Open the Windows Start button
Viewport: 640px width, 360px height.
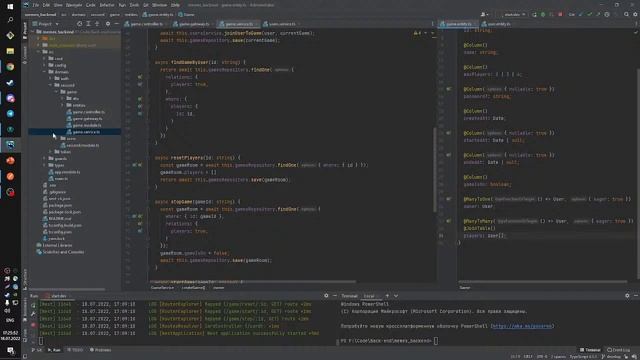pyautogui.click(x=10, y=6)
